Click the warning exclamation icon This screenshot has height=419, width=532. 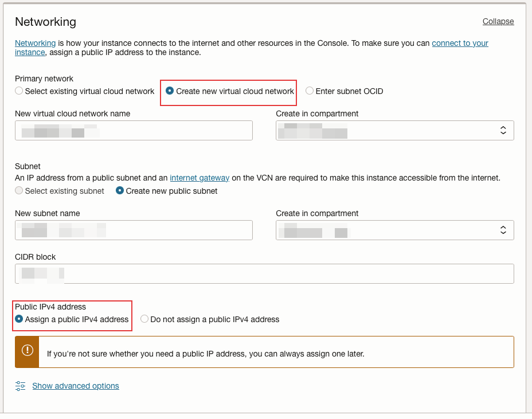coord(27,351)
